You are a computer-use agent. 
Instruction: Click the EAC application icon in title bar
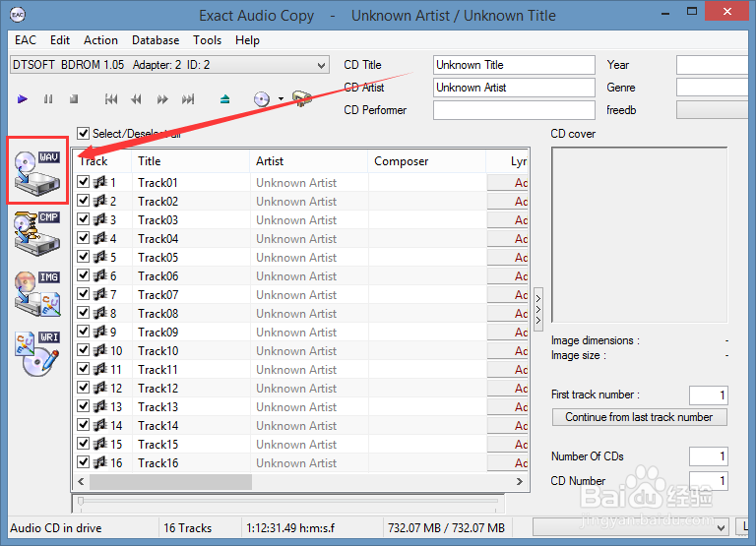point(18,15)
